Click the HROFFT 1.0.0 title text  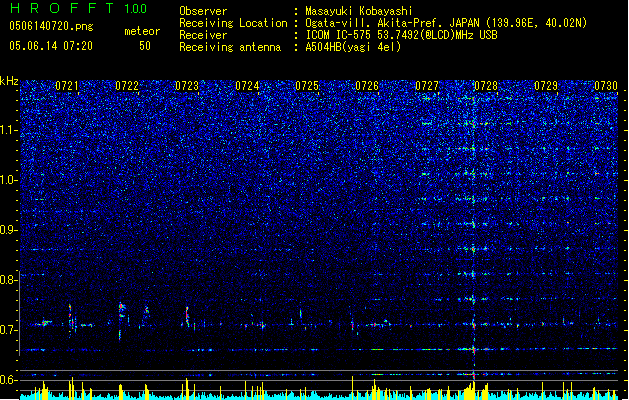coord(78,8)
